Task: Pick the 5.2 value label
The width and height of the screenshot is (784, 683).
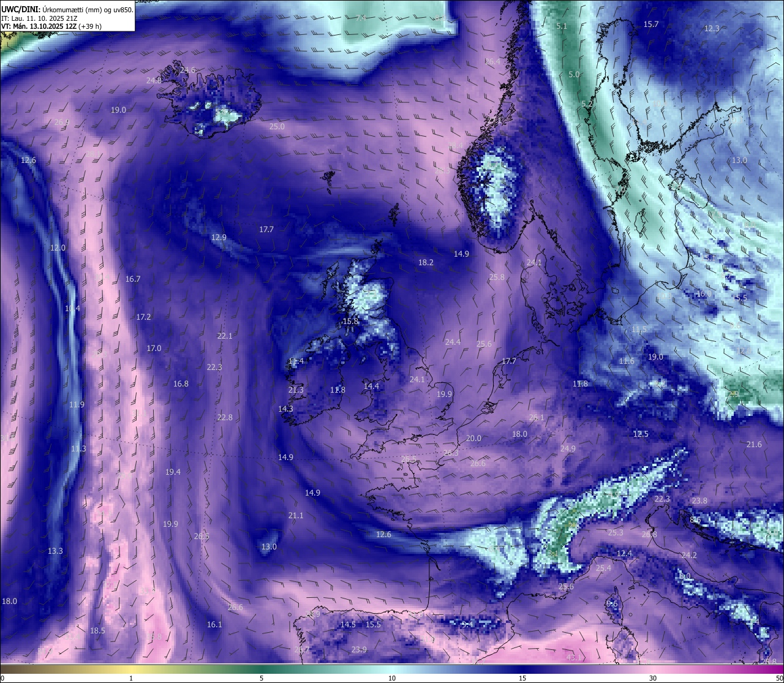Action: [587, 104]
